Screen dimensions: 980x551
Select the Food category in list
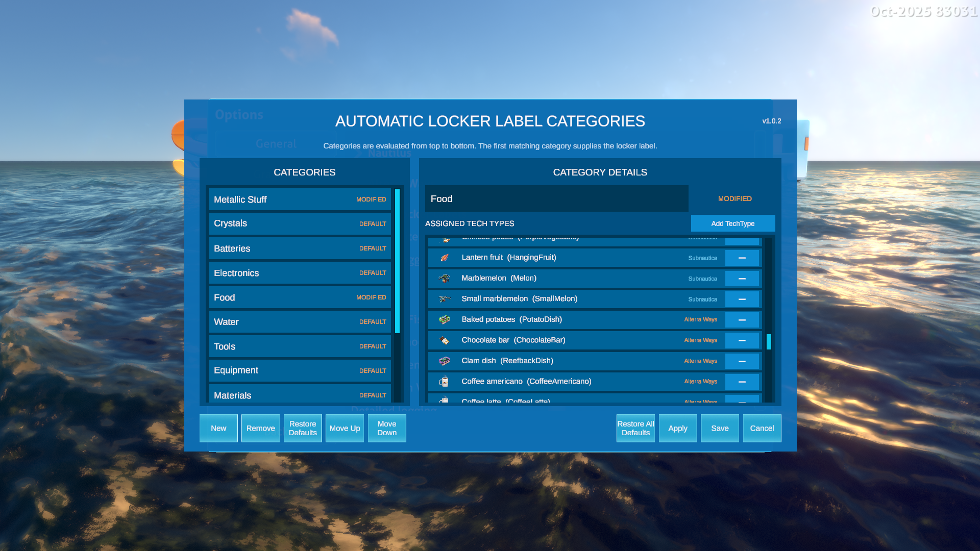pyautogui.click(x=300, y=297)
